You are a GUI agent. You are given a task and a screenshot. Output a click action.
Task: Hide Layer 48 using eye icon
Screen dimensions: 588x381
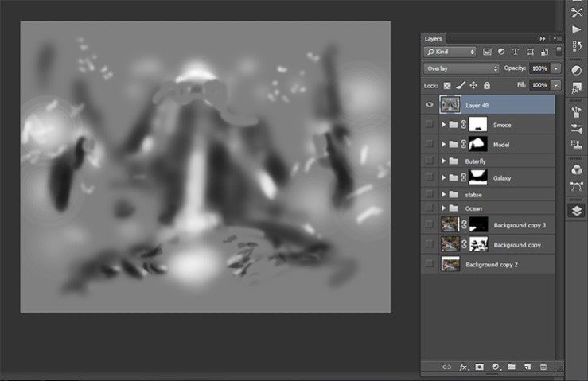(430, 104)
